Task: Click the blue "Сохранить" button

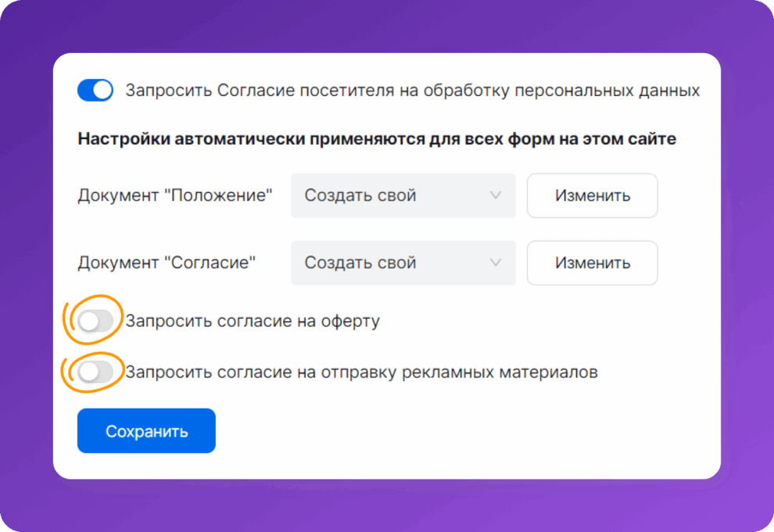Action: pyautogui.click(x=146, y=430)
